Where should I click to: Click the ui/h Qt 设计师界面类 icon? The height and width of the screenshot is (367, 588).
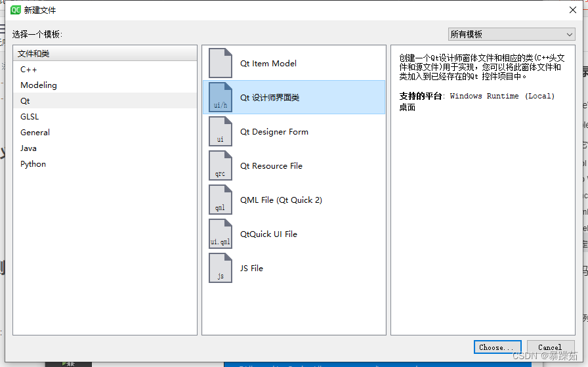coord(220,97)
